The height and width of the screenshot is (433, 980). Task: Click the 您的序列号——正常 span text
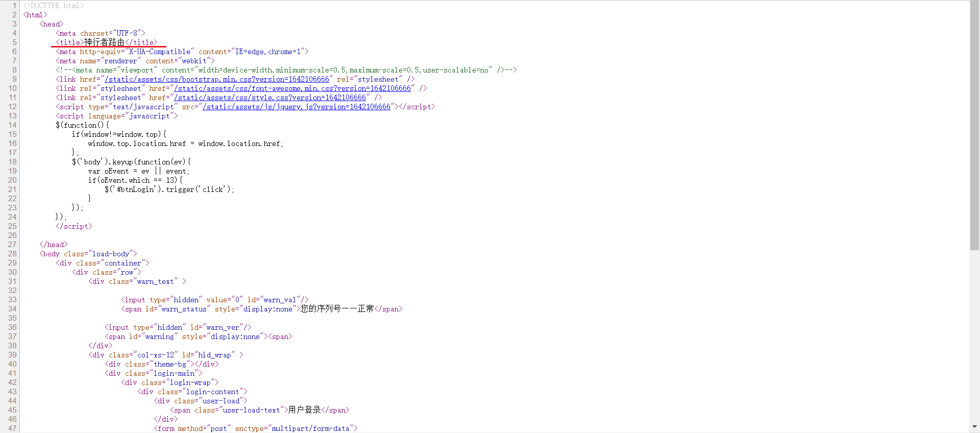click(x=337, y=309)
